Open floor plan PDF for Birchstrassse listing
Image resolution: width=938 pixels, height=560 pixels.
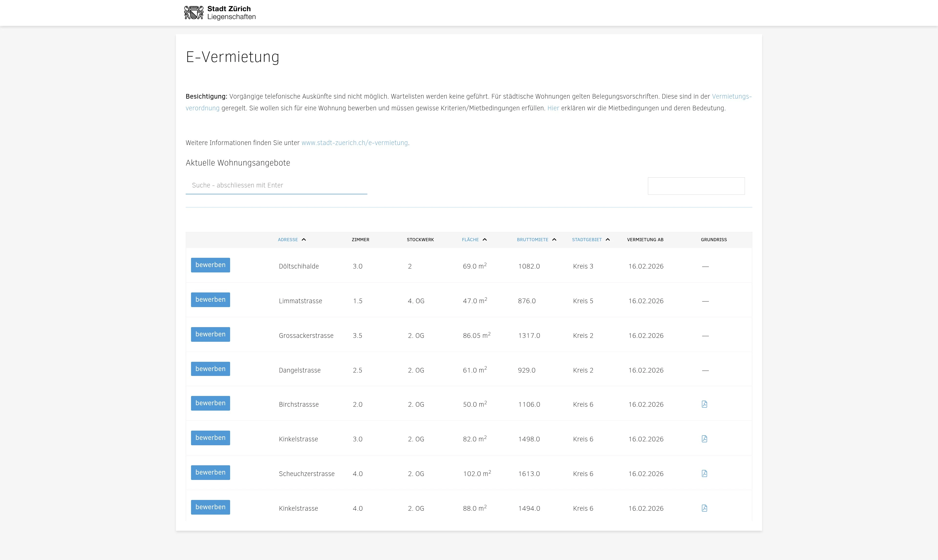click(704, 404)
